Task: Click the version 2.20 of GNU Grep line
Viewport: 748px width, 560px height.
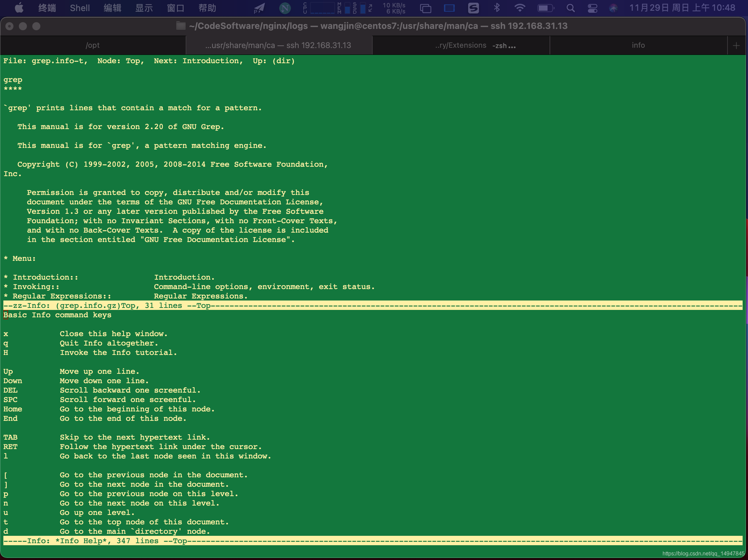Action: click(121, 127)
